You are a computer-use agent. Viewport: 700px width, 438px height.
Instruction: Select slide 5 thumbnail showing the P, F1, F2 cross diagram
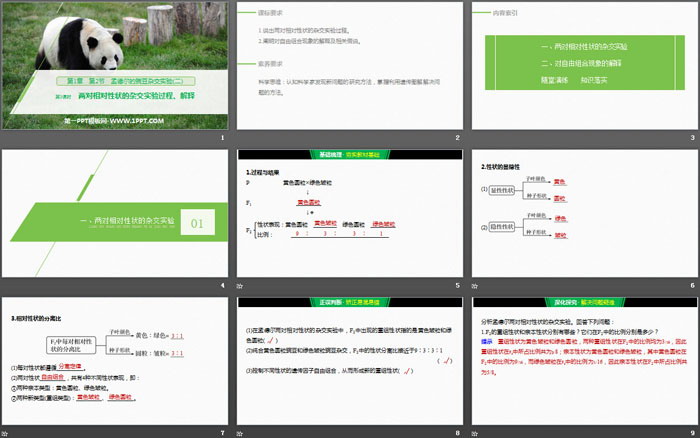coord(350,213)
